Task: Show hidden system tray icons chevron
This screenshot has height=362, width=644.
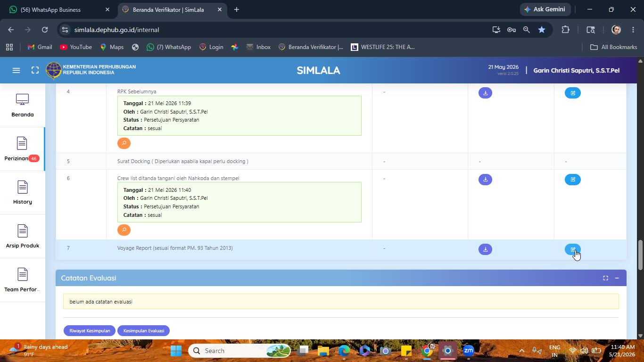Action: (x=521, y=351)
